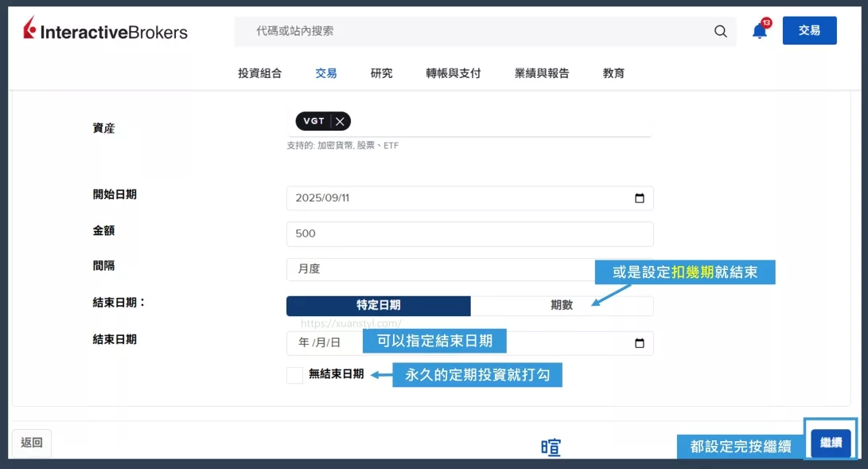Screen dimensions: 868x469
Task: Open the 研究 menu
Action: [x=382, y=73]
